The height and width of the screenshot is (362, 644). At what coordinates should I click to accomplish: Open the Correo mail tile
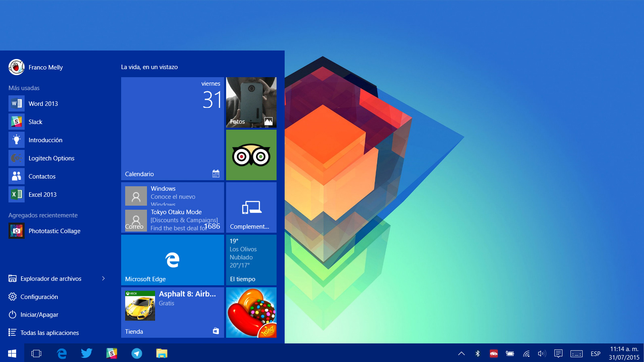172,207
